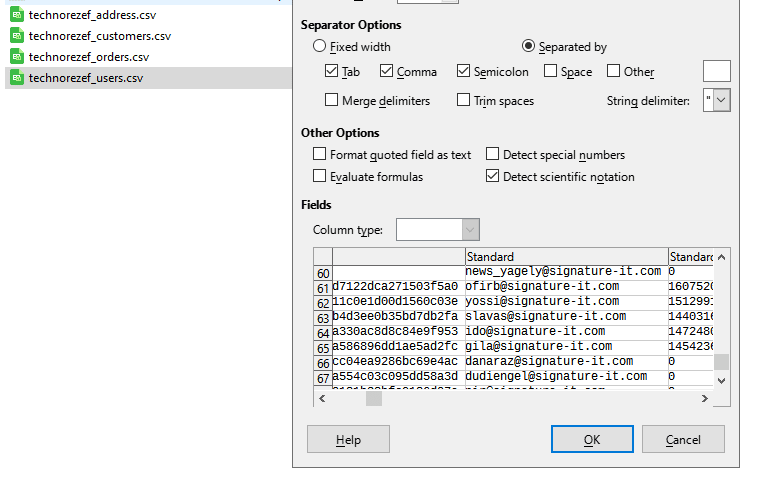The height and width of the screenshot is (492, 760).
Task: Enable Merge delimiters option
Action: point(332,100)
